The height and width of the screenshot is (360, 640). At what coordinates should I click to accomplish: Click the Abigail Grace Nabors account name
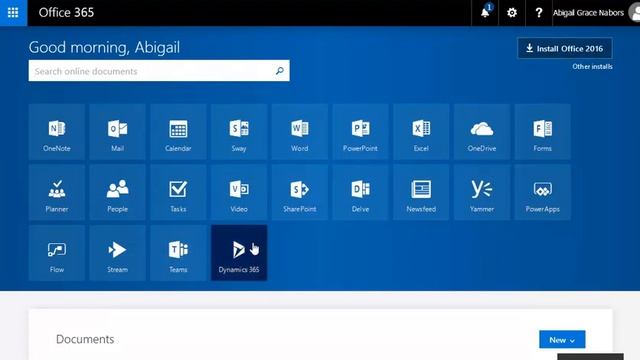(588, 13)
